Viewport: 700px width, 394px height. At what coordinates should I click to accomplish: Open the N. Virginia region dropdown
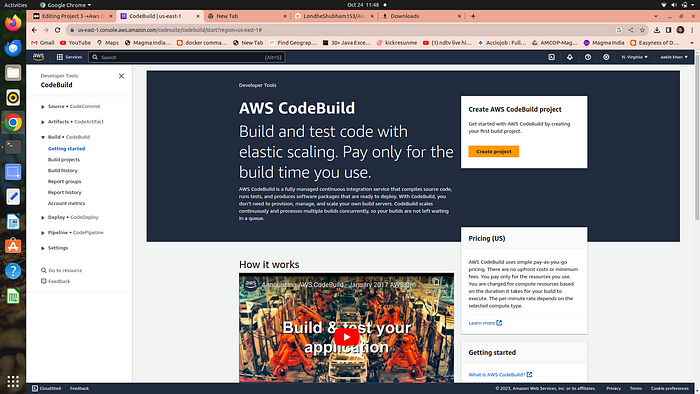pos(634,57)
